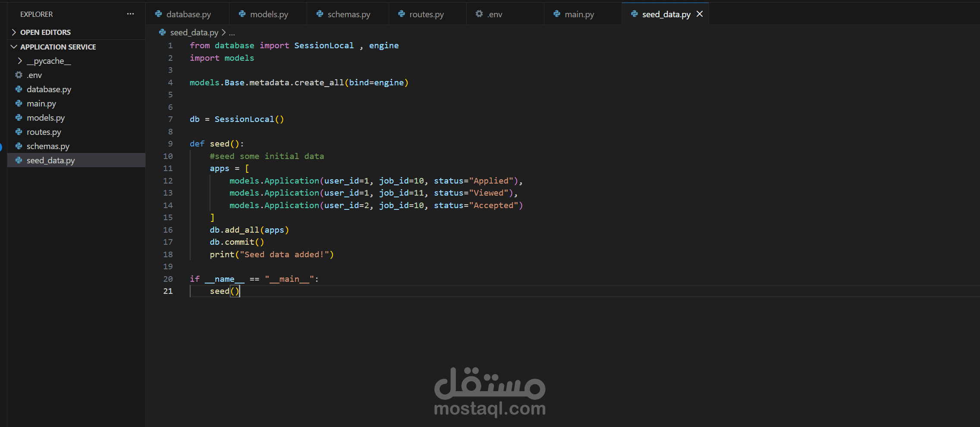Viewport: 980px width, 427px height.
Task: Click the Python icon on seed_data.py tab
Action: coord(634,14)
